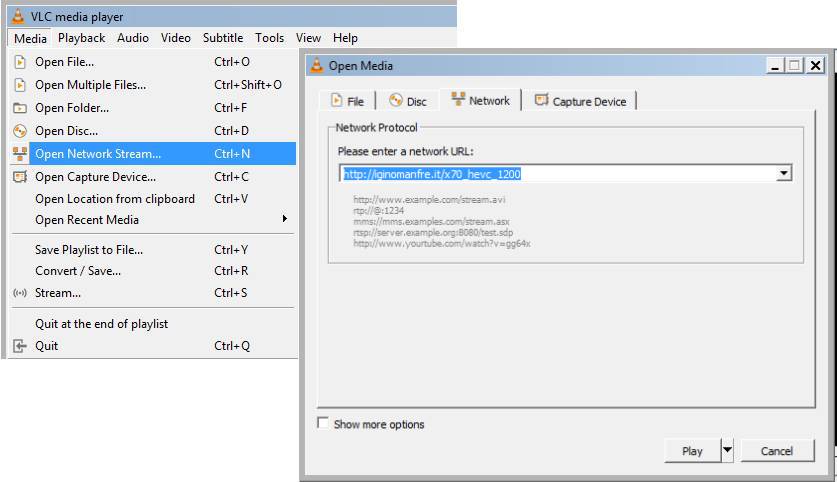Screen dimensions: 837x482
Task: Choose Save Playlist to File...
Action: pyautogui.click(x=154, y=250)
